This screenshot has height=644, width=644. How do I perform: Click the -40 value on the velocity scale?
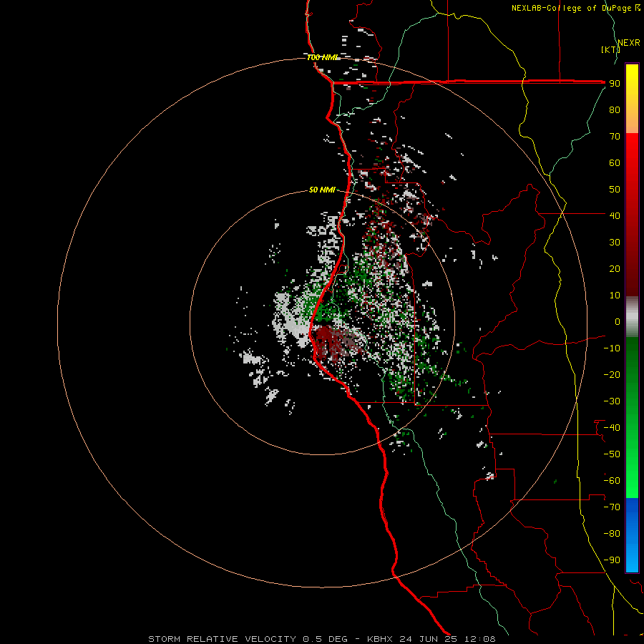(x=612, y=428)
